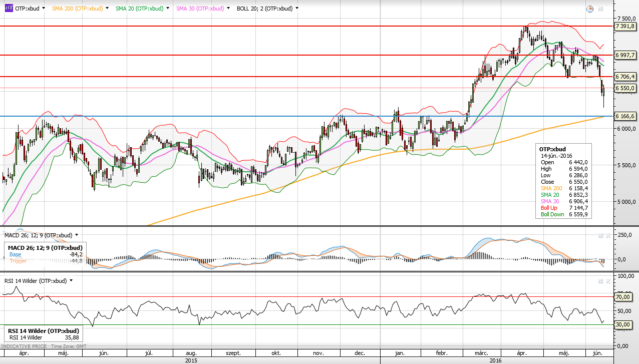Click the High 6 594,0 row

click(564, 169)
